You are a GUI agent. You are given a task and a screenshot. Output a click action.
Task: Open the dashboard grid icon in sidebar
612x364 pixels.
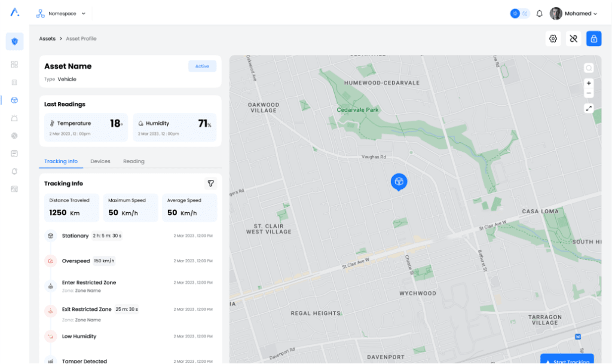[14, 65]
